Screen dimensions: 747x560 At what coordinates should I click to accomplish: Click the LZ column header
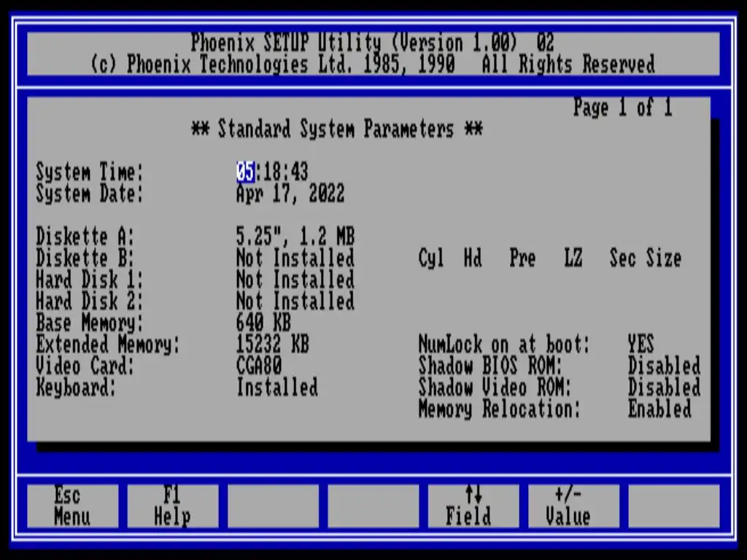click(573, 258)
